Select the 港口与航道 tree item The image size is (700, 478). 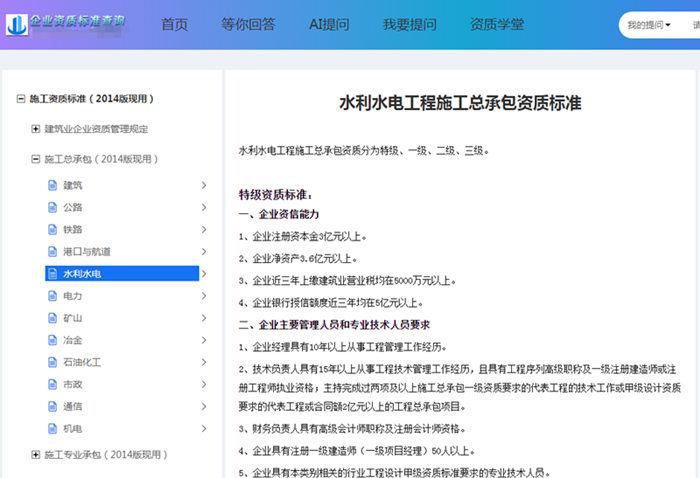point(87,252)
